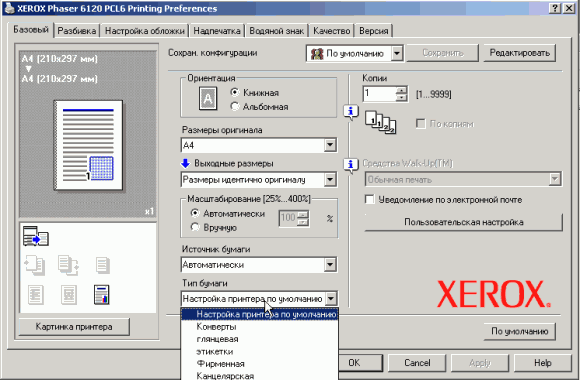Click the blue arrow by Выходные размеры
The image size is (580, 380).
coord(186,163)
